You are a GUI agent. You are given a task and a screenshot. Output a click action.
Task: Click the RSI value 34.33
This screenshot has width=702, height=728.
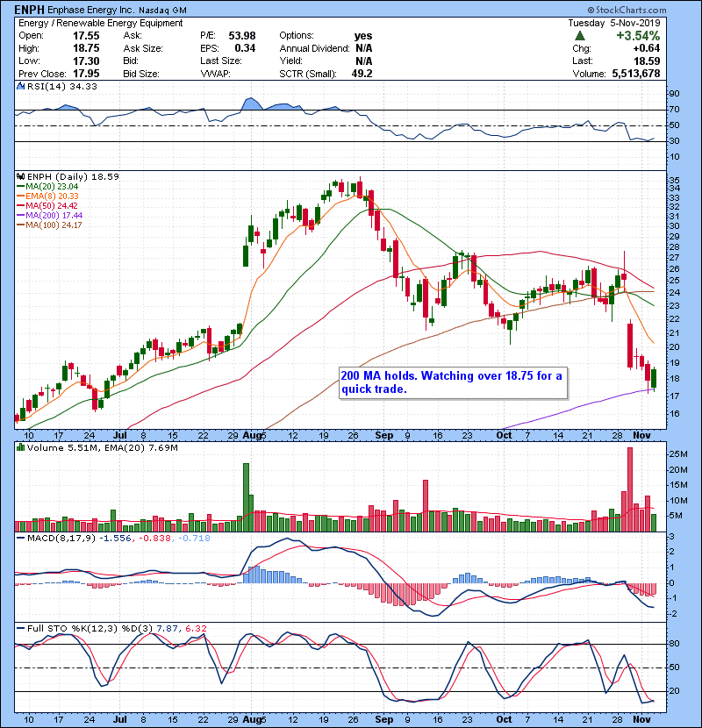(82, 86)
